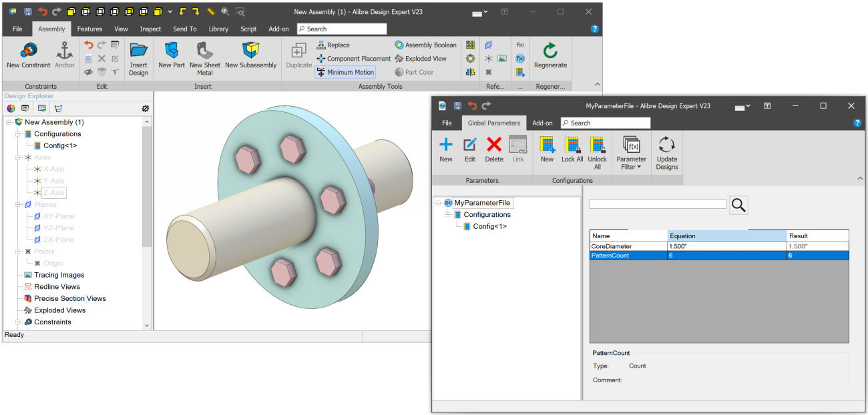Collapse the Axes node in Design Explorer
868x415 pixels.
19,157
